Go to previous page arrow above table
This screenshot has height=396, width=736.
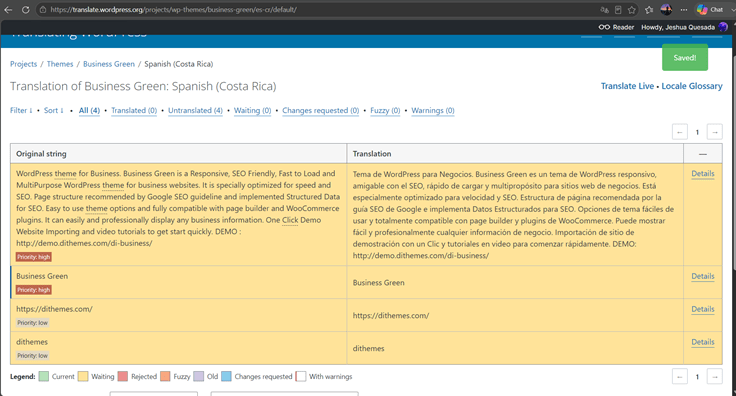(680, 132)
